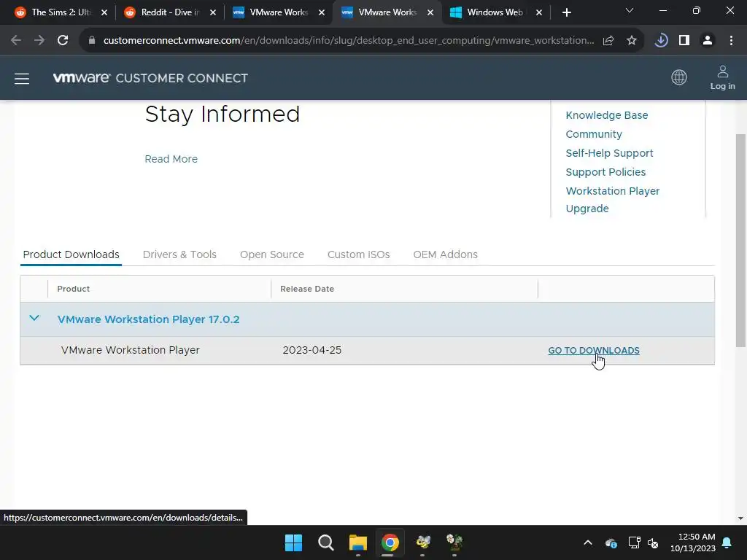
Task: Collapse VMware Workstation Player 17.0.2 row
Action: (34, 318)
